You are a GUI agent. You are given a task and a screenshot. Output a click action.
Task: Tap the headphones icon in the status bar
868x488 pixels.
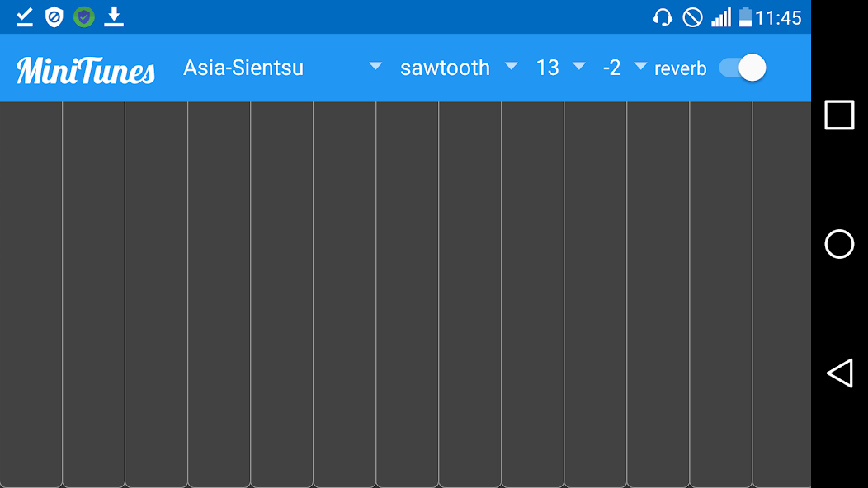point(663,16)
